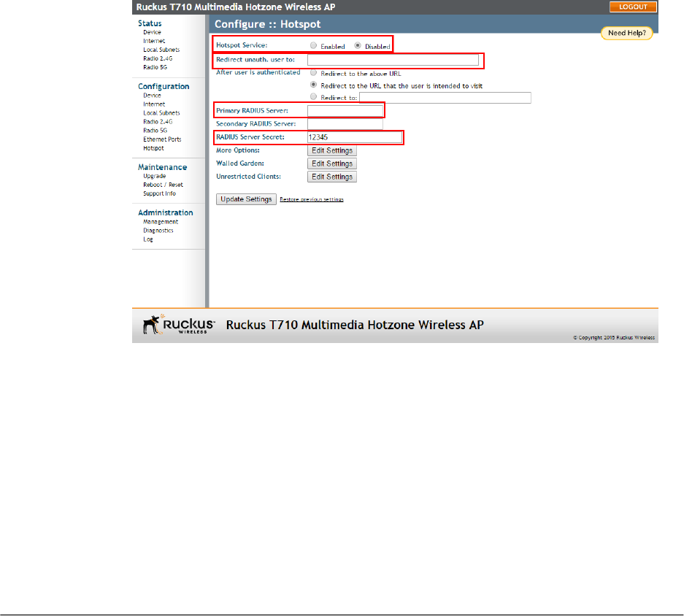This screenshot has height=616, width=684.
Task: Select the Hotspot Service Disabled radio
Action: [358, 45]
